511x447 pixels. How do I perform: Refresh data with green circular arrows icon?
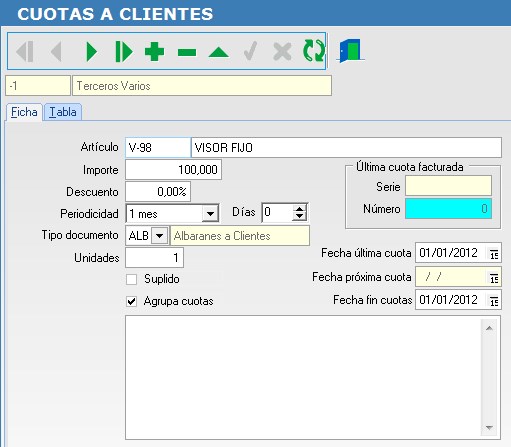click(313, 51)
